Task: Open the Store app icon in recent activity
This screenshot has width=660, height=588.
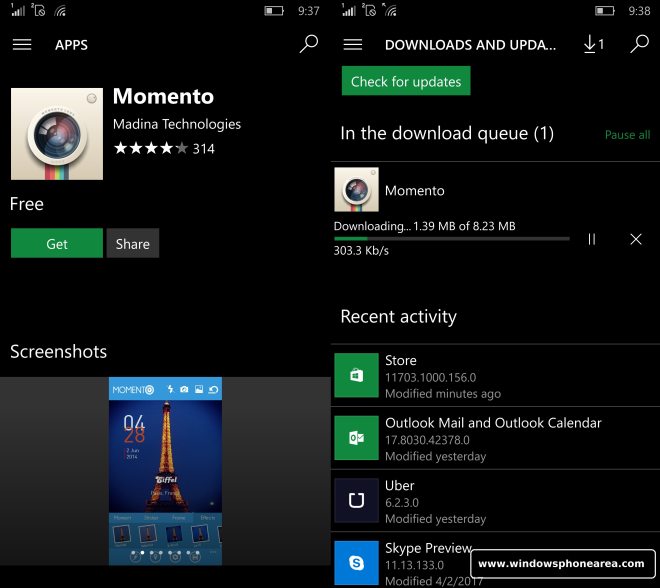Action: (357, 375)
